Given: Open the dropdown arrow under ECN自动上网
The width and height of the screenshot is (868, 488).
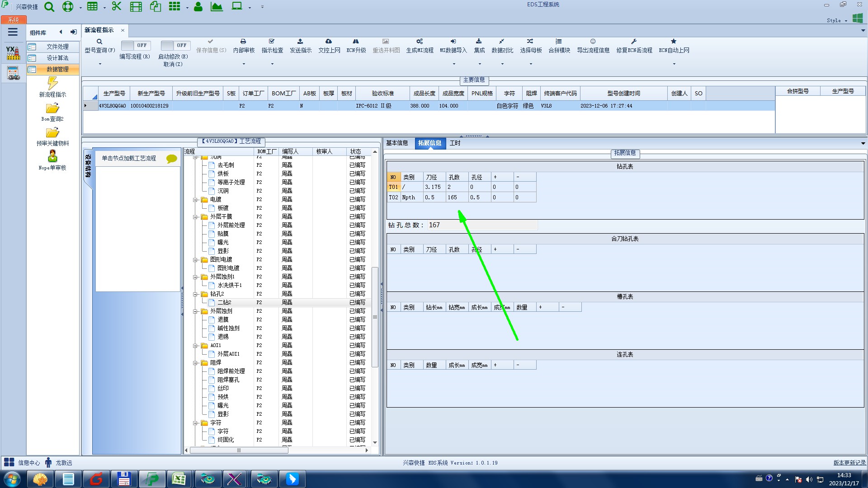Looking at the screenshot, I should coord(674,64).
